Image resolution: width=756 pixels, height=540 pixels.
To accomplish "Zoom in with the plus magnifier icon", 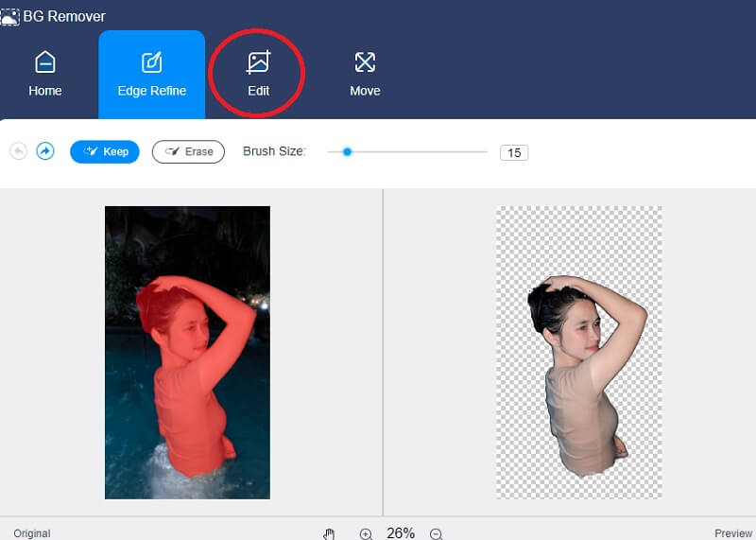I will click(366, 533).
